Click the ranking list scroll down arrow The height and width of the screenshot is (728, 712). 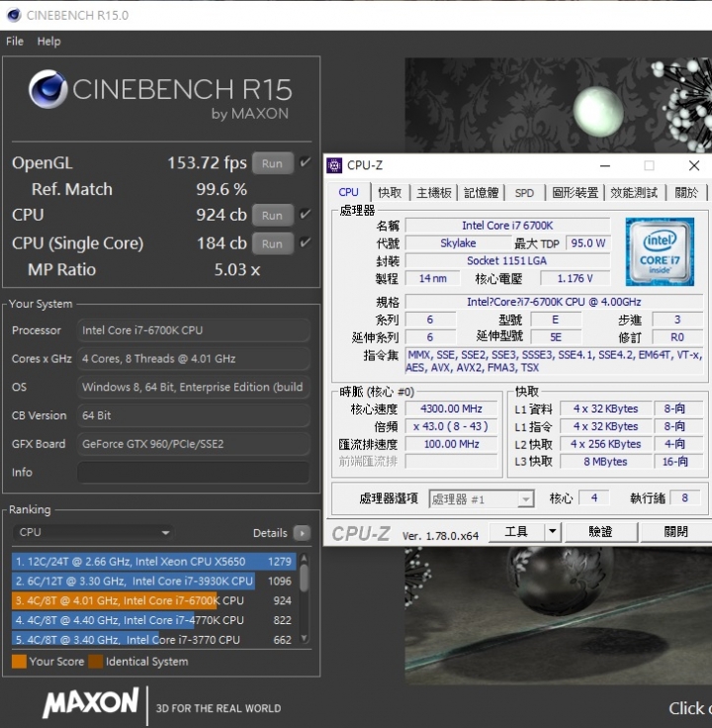pyautogui.click(x=304, y=638)
